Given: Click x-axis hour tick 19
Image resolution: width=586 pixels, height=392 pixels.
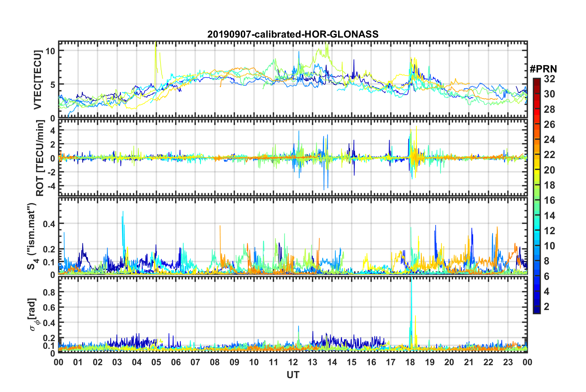Looking at the screenshot, I should pyautogui.click(x=430, y=362).
